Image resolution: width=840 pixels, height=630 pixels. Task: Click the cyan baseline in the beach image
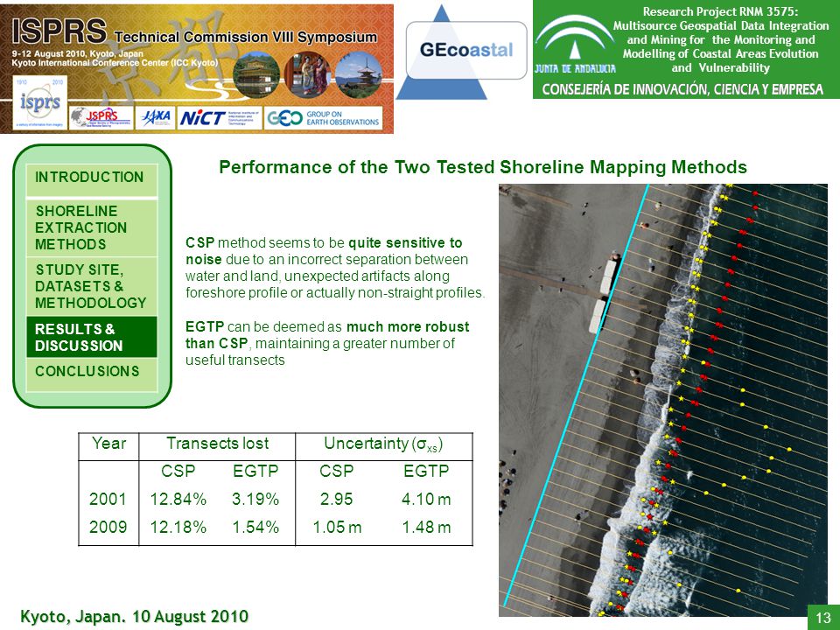click(x=576, y=396)
